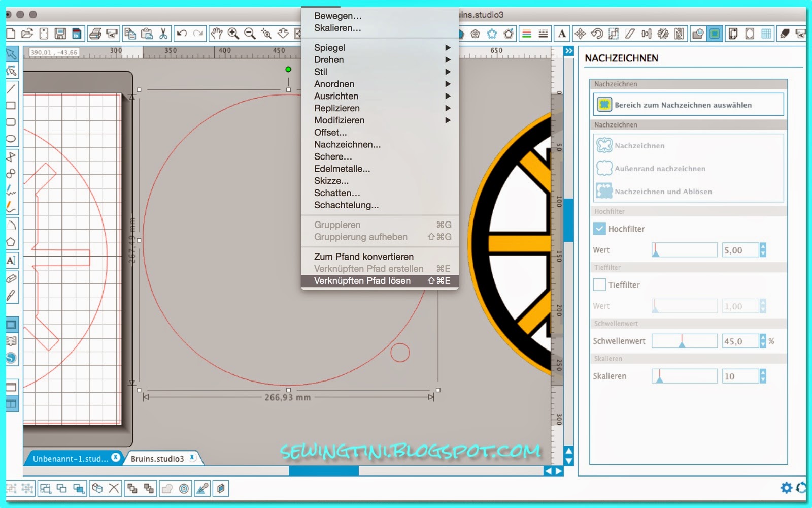Enable the Tieffilter checkbox
The width and height of the screenshot is (812, 508).
click(x=599, y=284)
